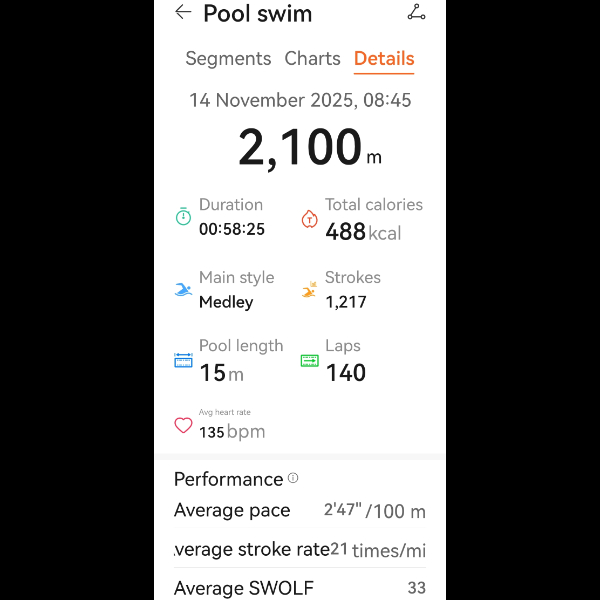The height and width of the screenshot is (600, 600).
Task: Tap the Laps icon
Action: (310, 360)
